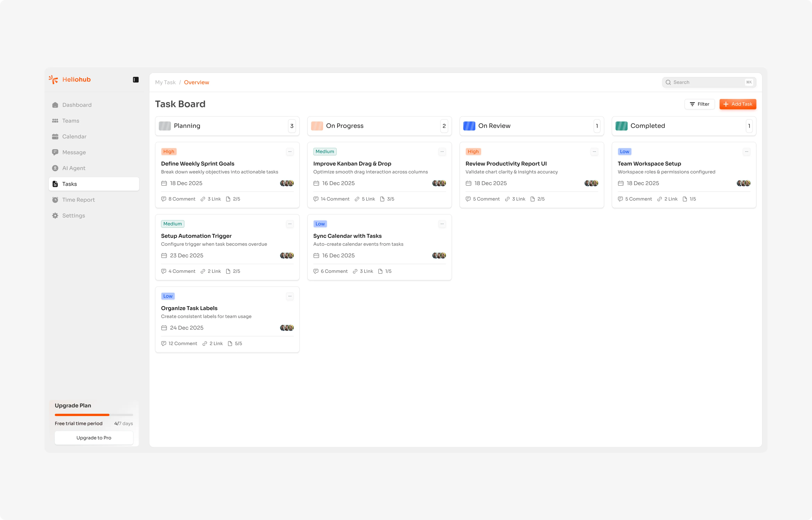Open Settings from the sidebar

73,216
